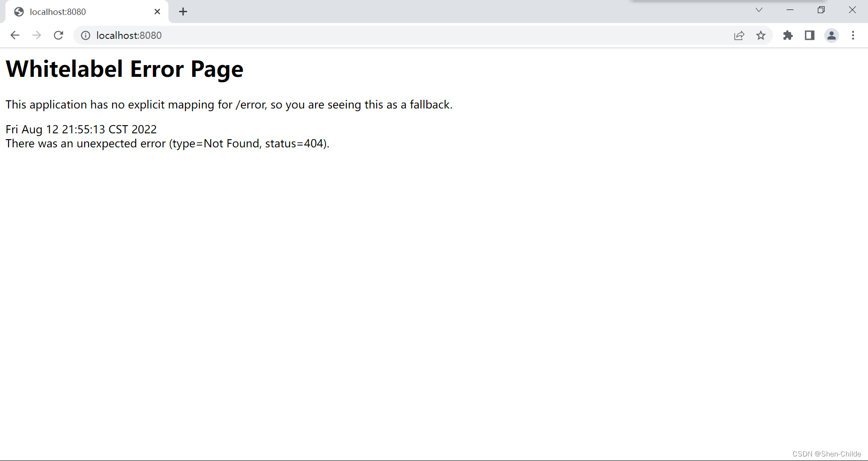The height and width of the screenshot is (461, 868).
Task: Select the localhost:8080 tab
Action: point(87,12)
